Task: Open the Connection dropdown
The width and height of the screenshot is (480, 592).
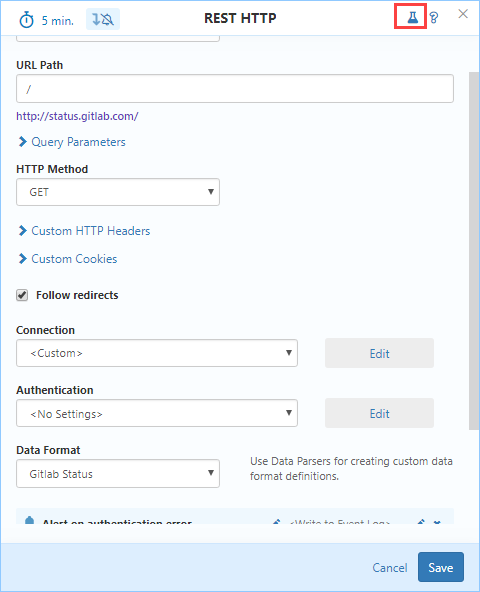Action: (x=157, y=353)
